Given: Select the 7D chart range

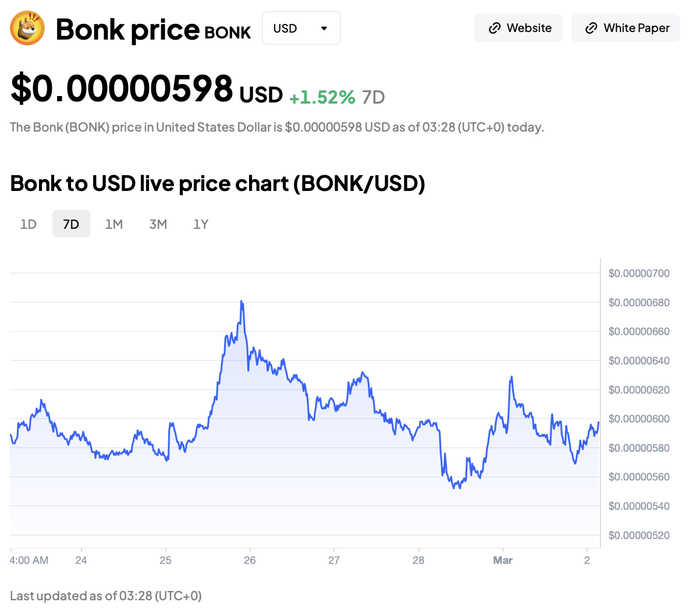Looking at the screenshot, I should [x=71, y=224].
